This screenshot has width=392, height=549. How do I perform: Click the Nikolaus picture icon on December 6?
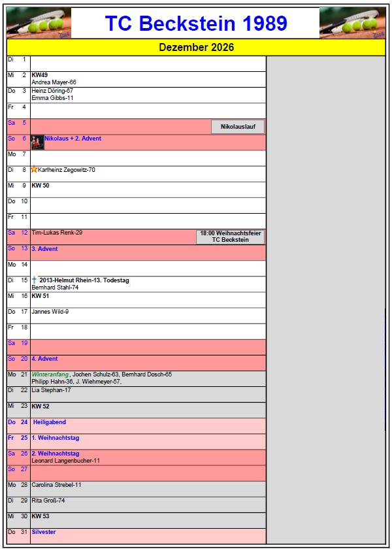click(37, 142)
